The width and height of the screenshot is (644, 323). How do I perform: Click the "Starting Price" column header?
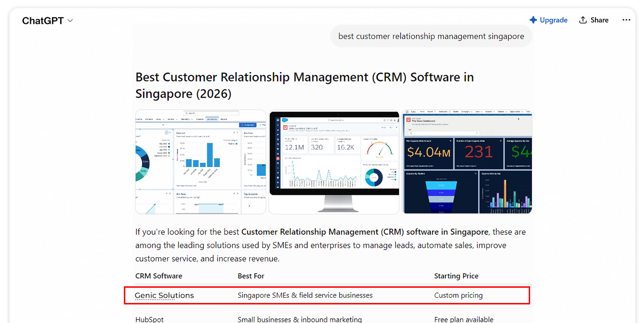[456, 276]
